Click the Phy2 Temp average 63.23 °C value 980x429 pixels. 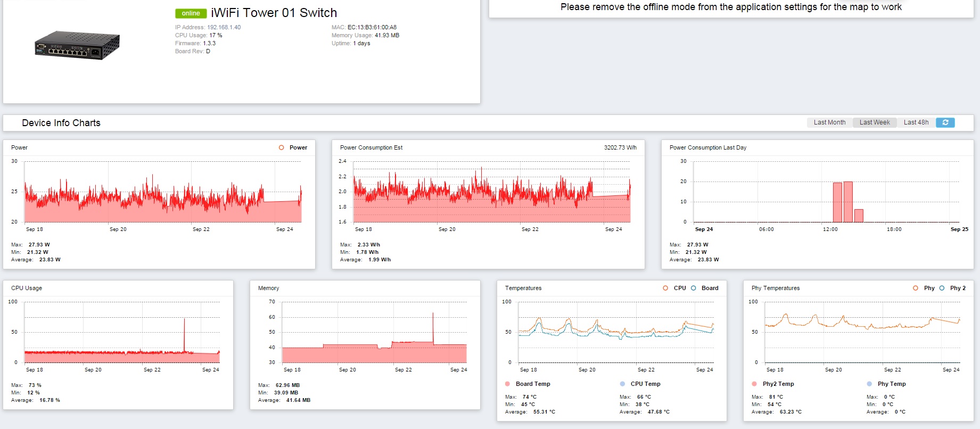tap(790, 412)
